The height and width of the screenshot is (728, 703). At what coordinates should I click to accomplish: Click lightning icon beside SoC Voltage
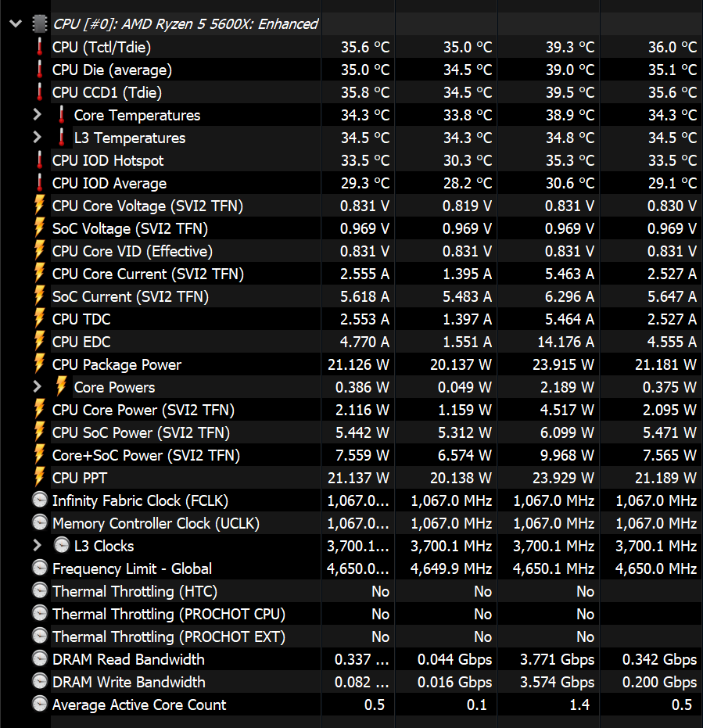pos(39,228)
